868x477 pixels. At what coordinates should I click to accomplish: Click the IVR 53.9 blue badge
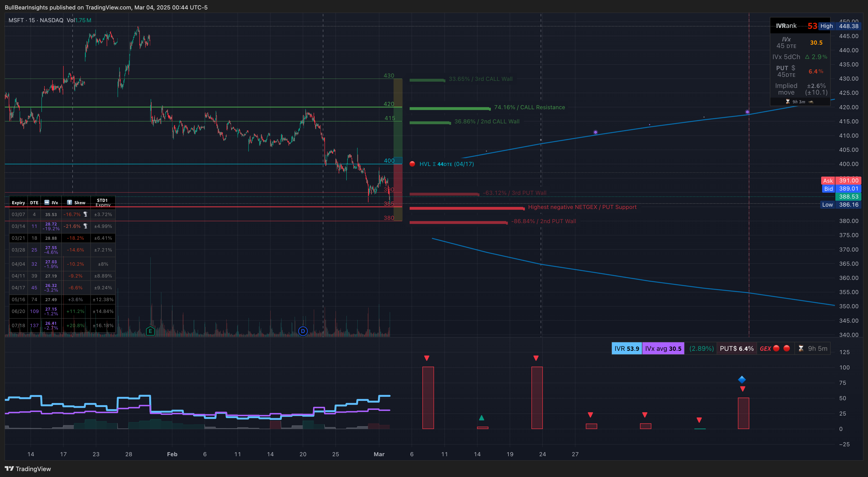tap(627, 348)
